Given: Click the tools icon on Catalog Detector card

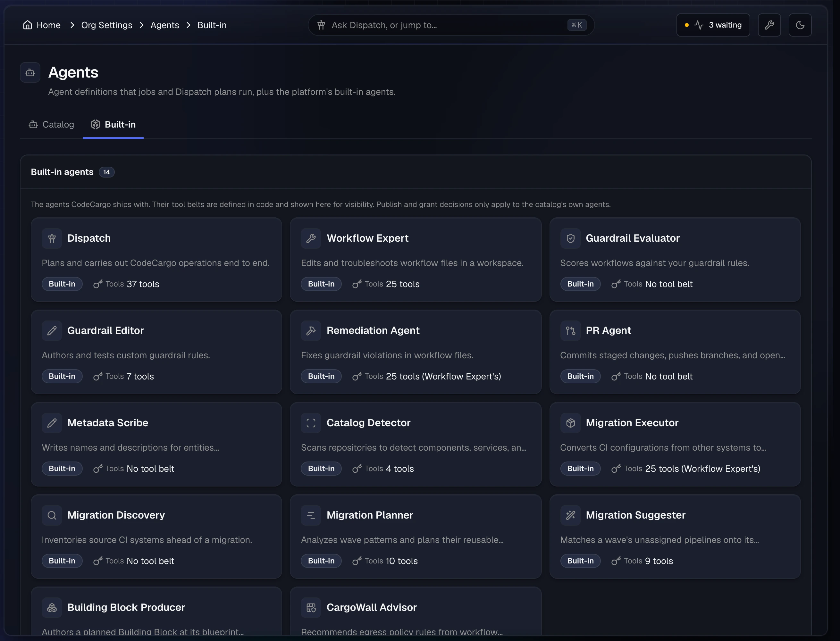Looking at the screenshot, I should 357,469.
